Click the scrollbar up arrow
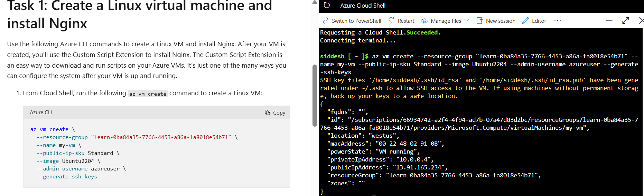 click(315, 2)
